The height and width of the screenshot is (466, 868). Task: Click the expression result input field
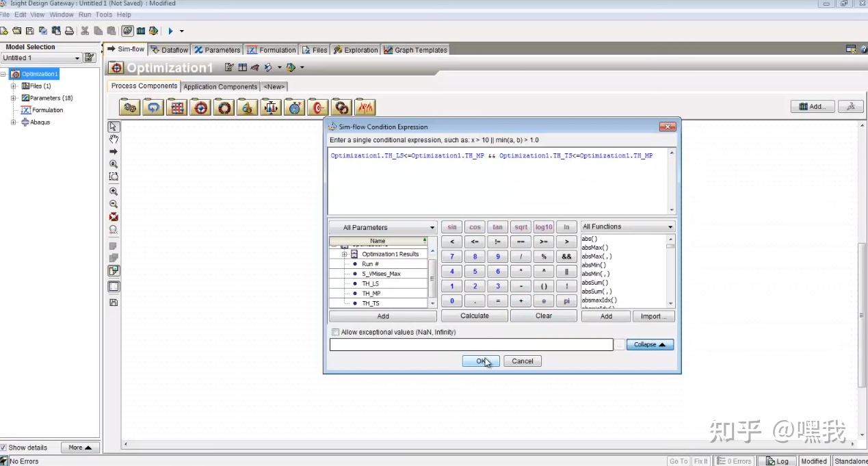471,345
